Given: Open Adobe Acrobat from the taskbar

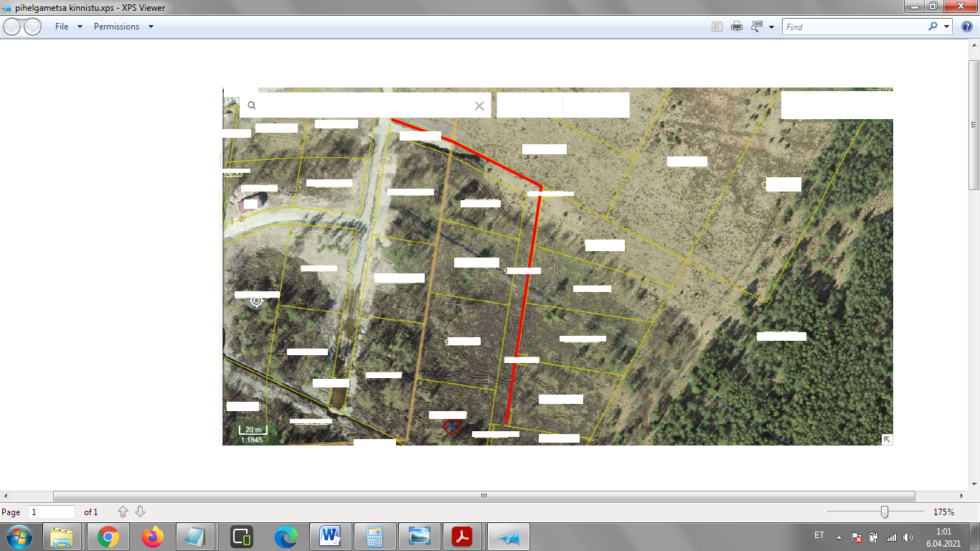Looking at the screenshot, I should 461,536.
